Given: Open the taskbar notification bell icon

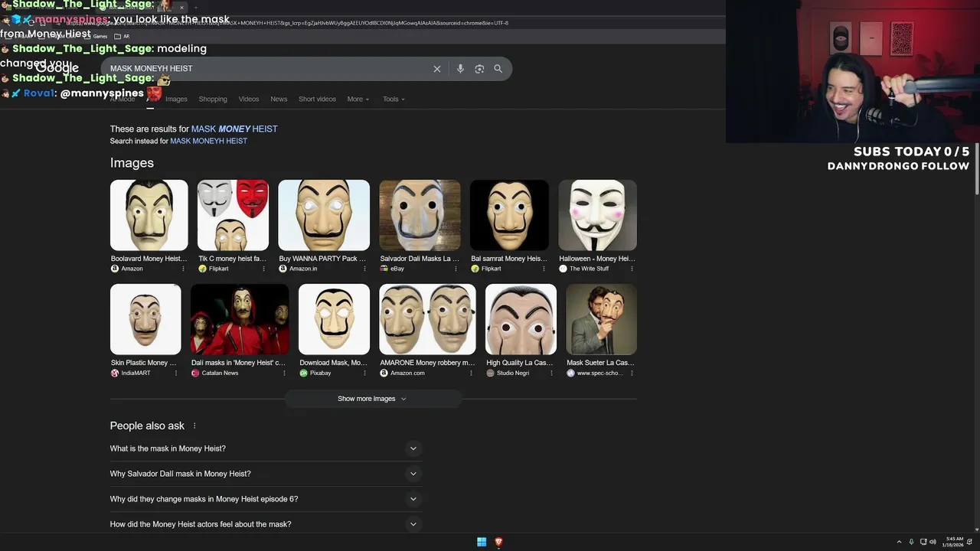Looking at the screenshot, I should coord(969,542).
